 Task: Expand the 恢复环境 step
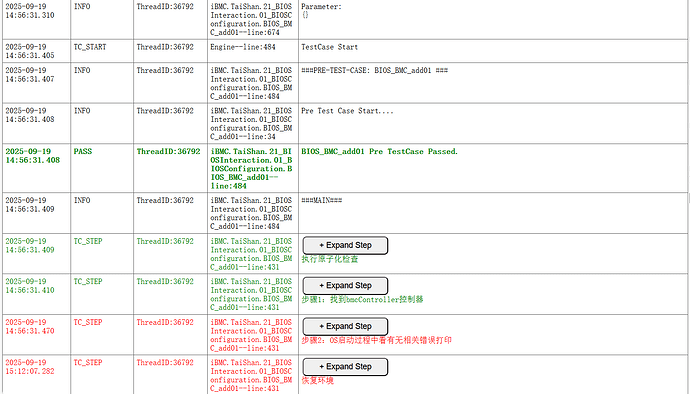(x=345, y=367)
